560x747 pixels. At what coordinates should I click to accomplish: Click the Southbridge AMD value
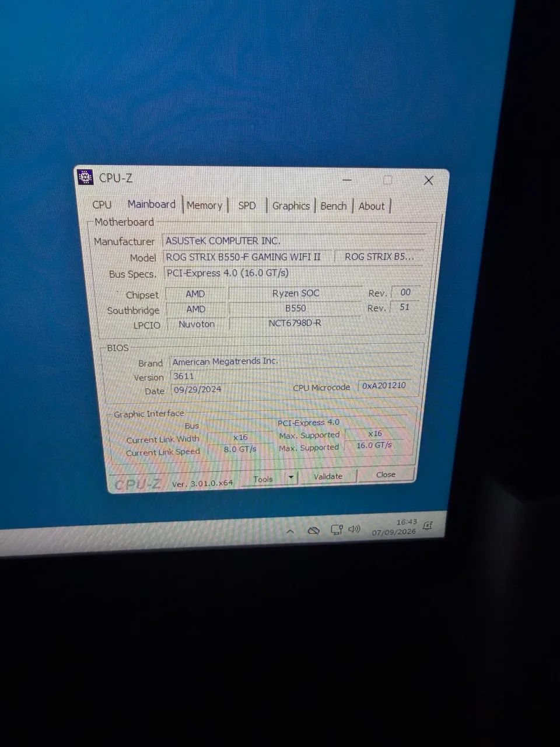click(x=196, y=309)
